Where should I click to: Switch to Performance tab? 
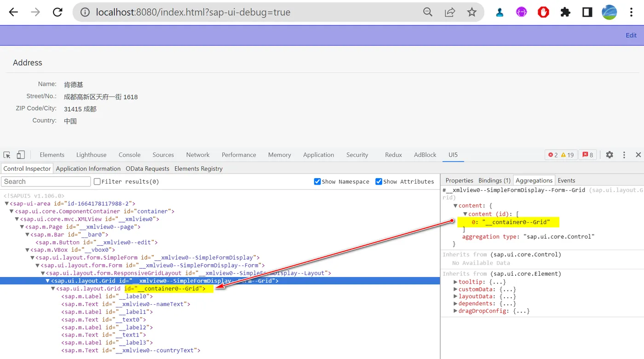[239, 155]
